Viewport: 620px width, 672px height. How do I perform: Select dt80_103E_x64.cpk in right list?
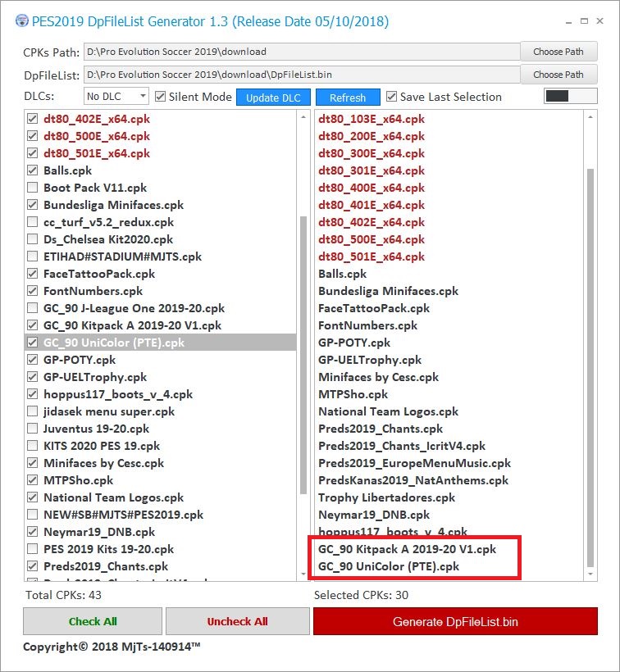(372, 118)
